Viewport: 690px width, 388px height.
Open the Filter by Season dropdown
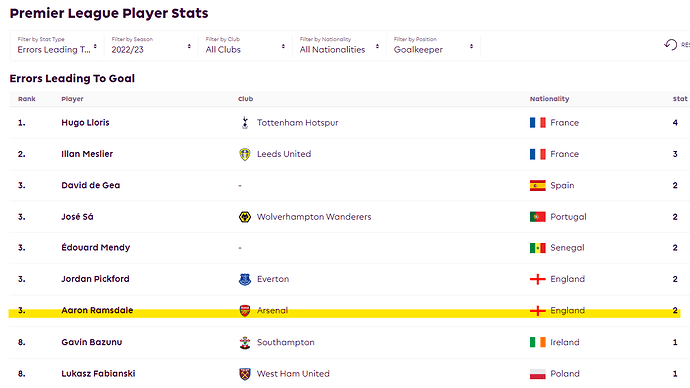pyautogui.click(x=151, y=45)
